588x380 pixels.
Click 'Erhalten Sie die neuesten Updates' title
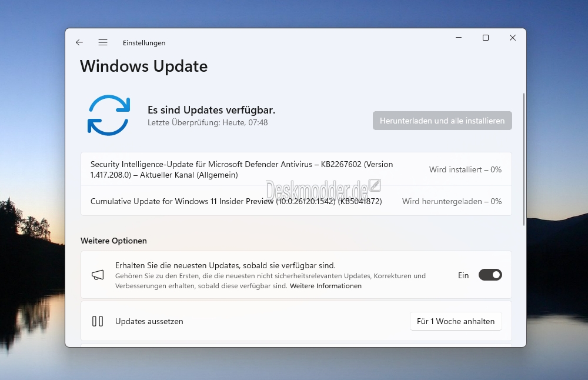[225, 265]
